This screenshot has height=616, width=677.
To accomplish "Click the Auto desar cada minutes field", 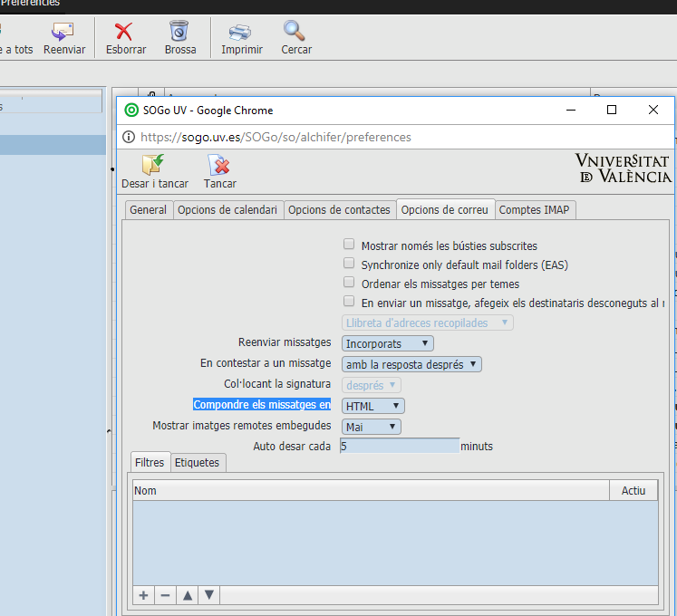I will coord(399,446).
